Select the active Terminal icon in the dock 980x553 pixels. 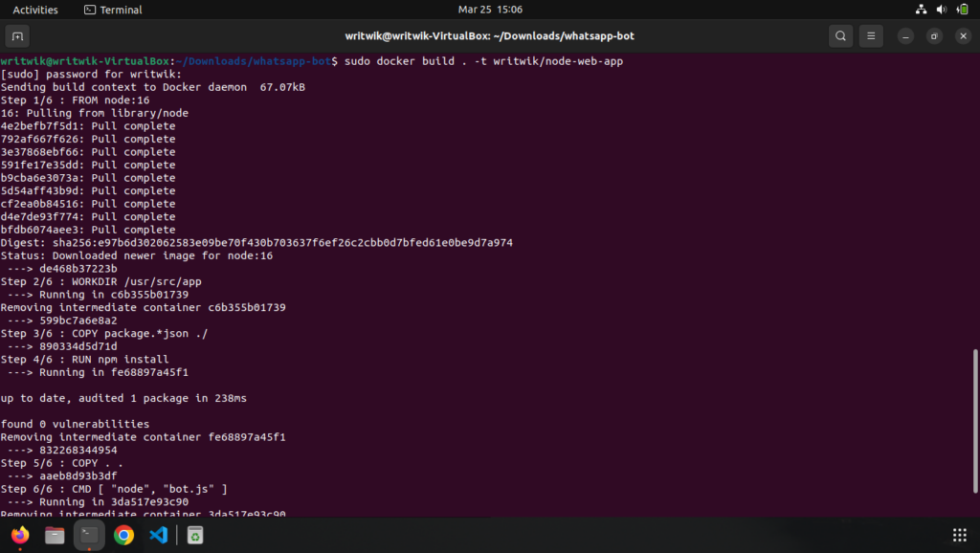[89, 535]
